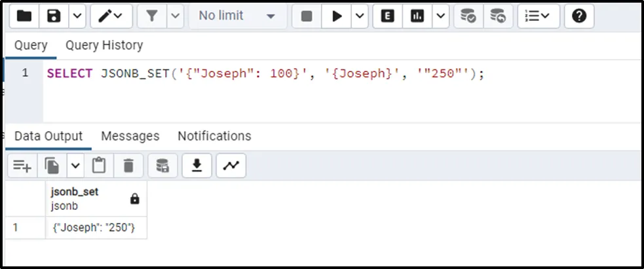This screenshot has height=269, width=644.
Task: Click the Rollback database icon
Action: pyautogui.click(x=498, y=16)
